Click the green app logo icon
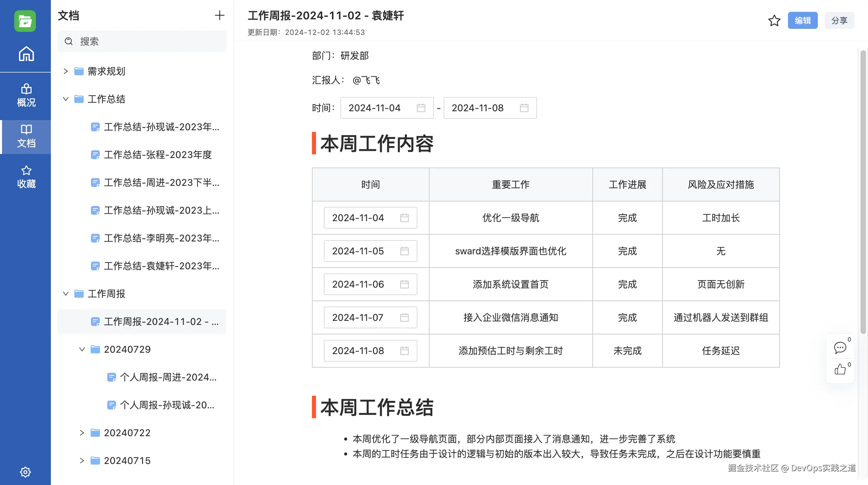The image size is (868, 485). 25,21
